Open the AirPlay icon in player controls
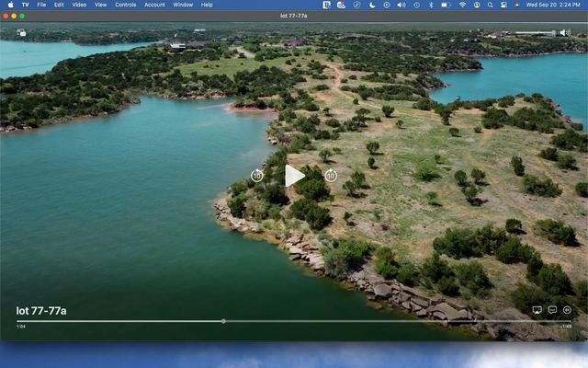Image resolution: width=588 pixels, height=368 pixels. (537, 310)
